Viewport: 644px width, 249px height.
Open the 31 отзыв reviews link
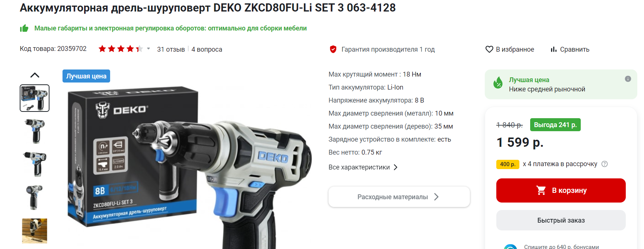point(171,49)
